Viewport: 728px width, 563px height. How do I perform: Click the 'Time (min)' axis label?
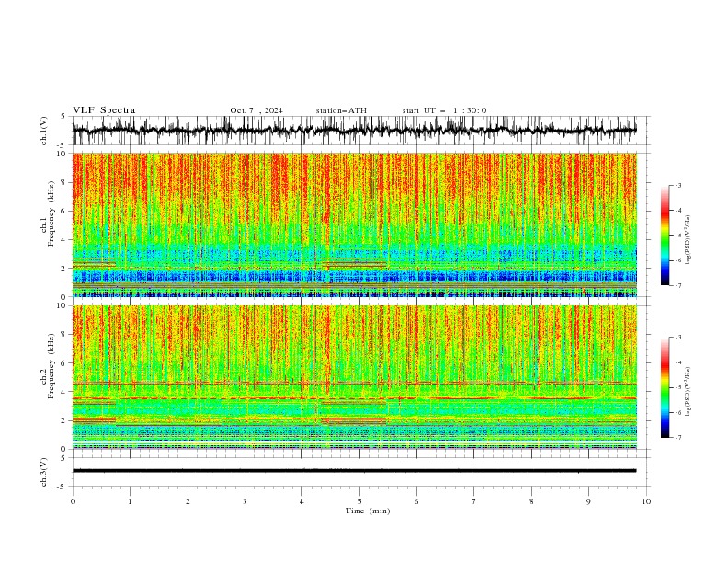coord(368,511)
